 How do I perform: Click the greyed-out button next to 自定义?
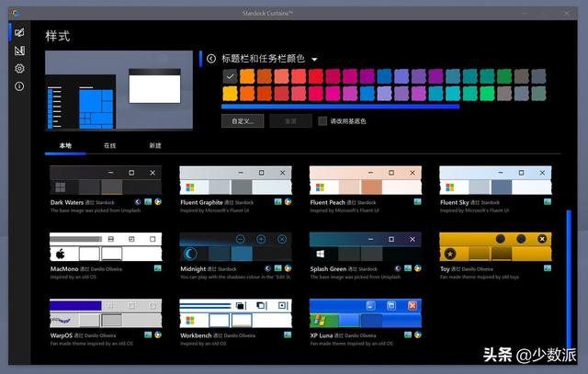(x=290, y=121)
